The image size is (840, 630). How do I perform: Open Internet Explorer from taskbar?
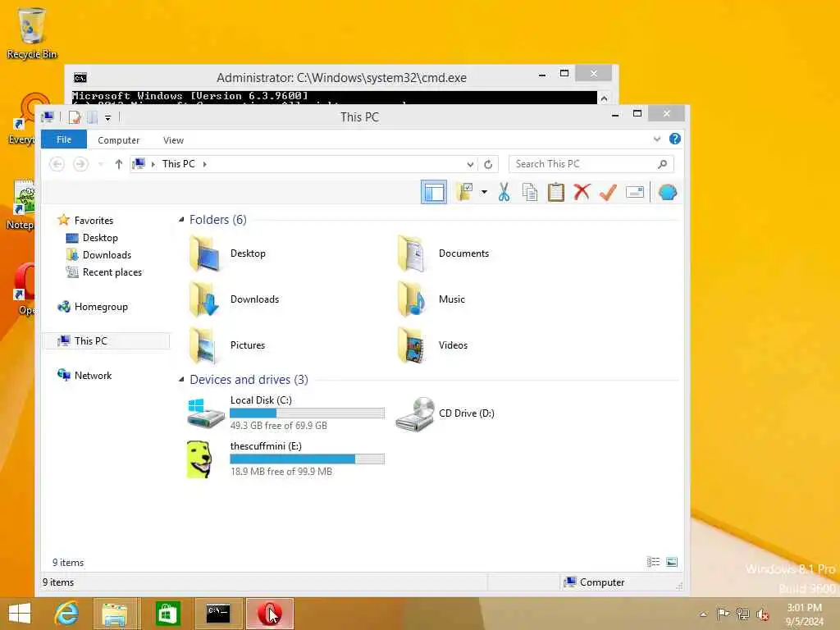(x=67, y=614)
